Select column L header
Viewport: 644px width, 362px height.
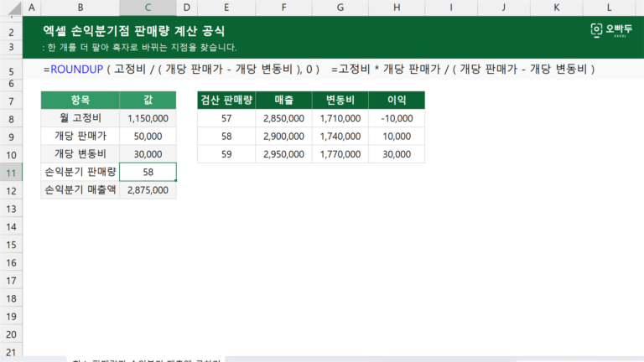pyautogui.click(x=609, y=8)
